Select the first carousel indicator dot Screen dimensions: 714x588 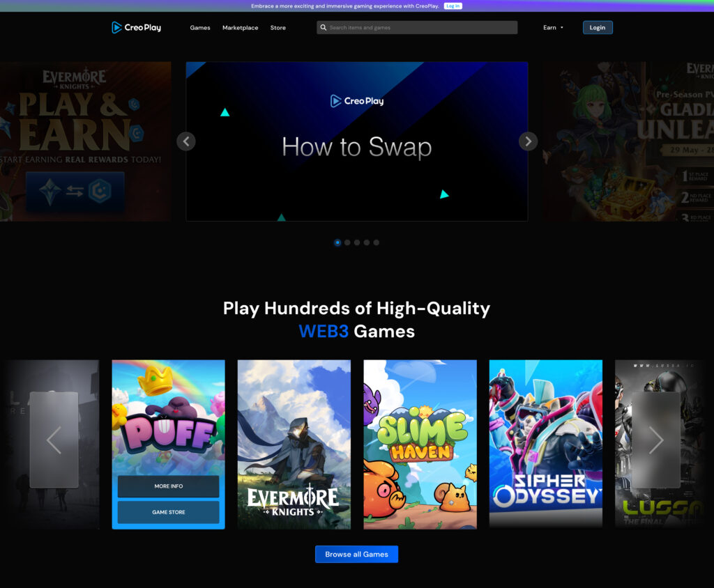(337, 242)
